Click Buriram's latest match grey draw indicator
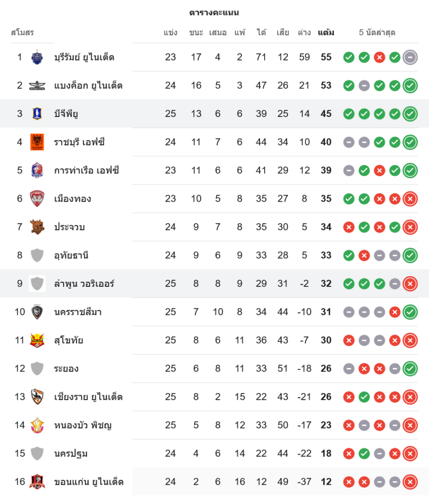The width and height of the screenshot is (429, 504). [410, 57]
